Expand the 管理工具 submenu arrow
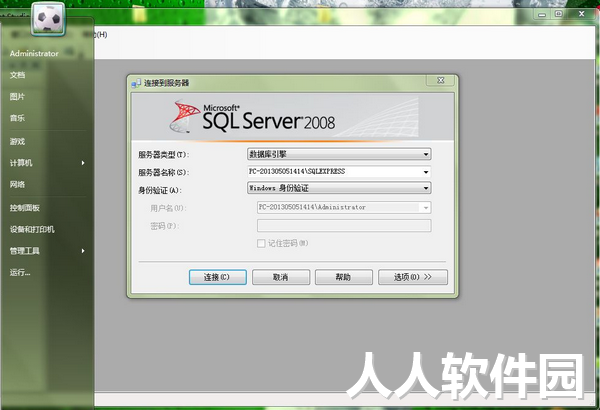 pos(83,251)
